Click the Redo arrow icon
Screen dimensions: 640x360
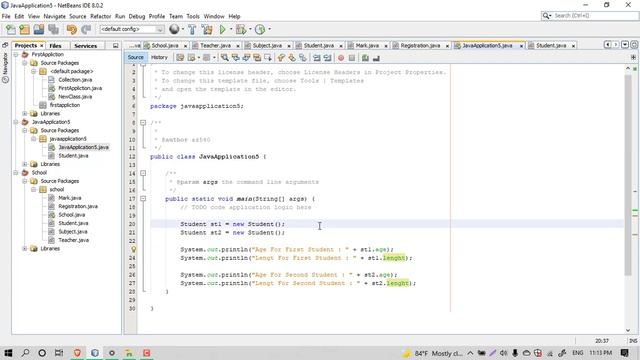click(x=86, y=29)
